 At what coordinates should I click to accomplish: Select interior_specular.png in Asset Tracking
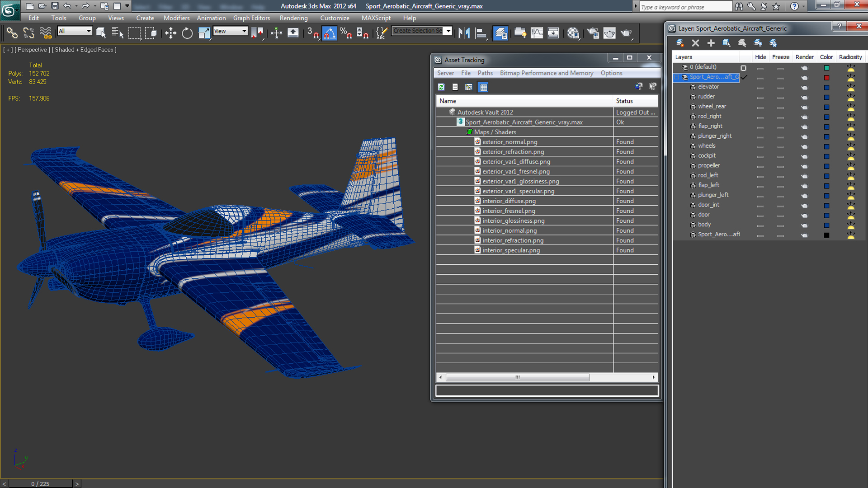(511, 250)
